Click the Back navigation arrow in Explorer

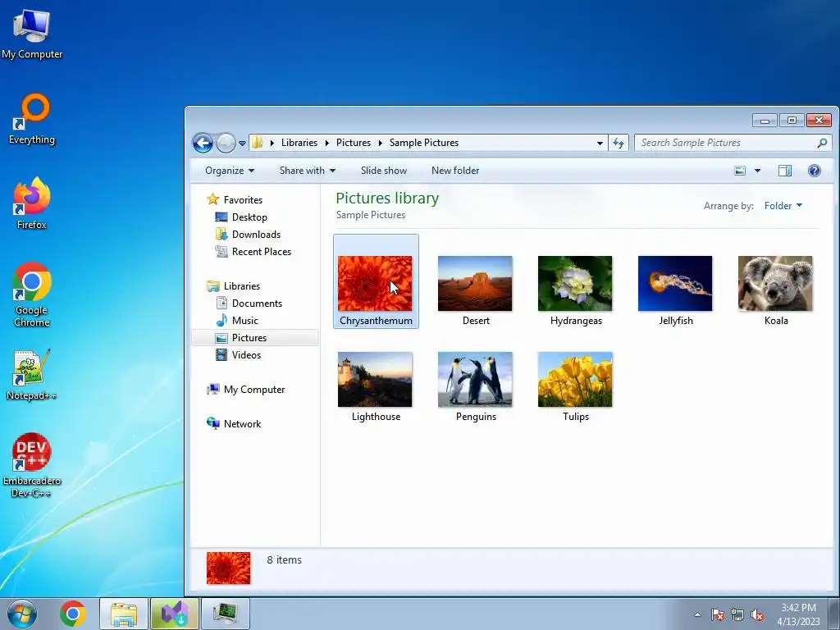pyautogui.click(x=203, y=143)
